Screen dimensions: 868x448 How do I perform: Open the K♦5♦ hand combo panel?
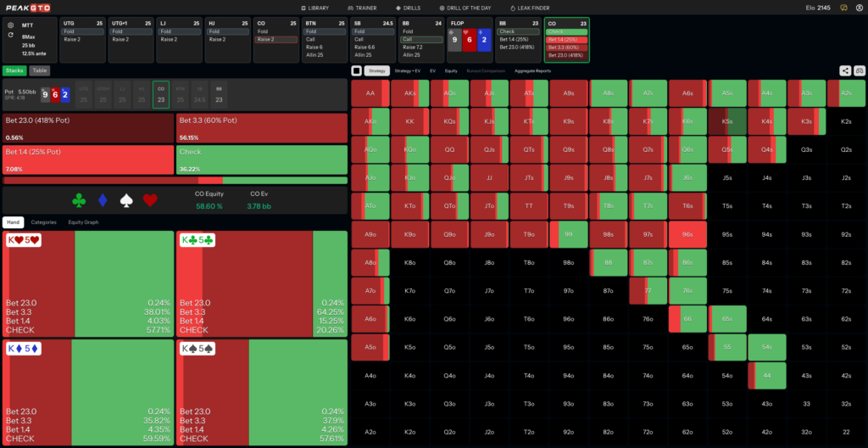[x=88, y=393]
